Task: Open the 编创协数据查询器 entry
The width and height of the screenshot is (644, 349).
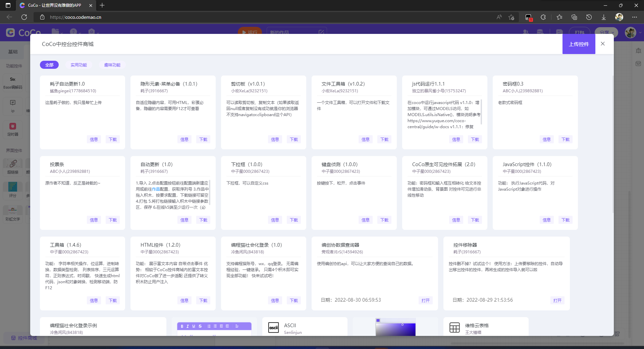Action: [x=426, y=300]
